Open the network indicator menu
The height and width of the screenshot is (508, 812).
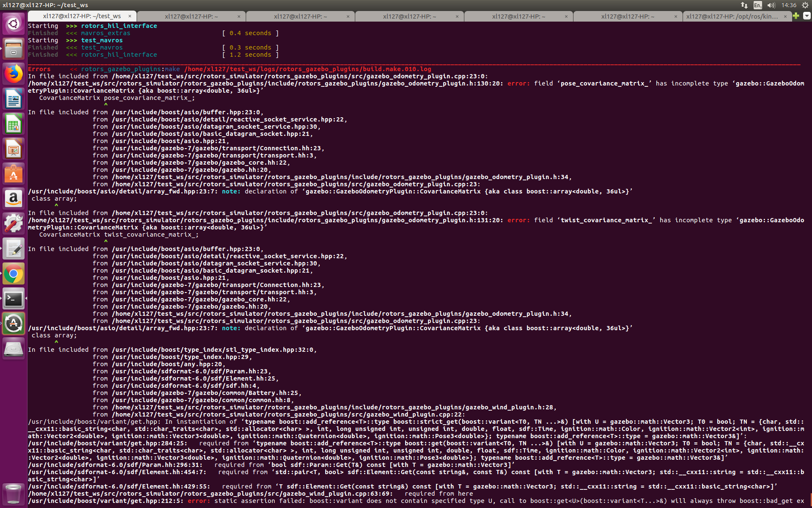click(744, 6)
